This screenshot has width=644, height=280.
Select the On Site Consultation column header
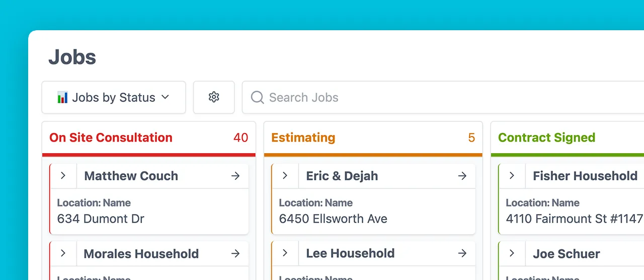(x=111, y=137)
